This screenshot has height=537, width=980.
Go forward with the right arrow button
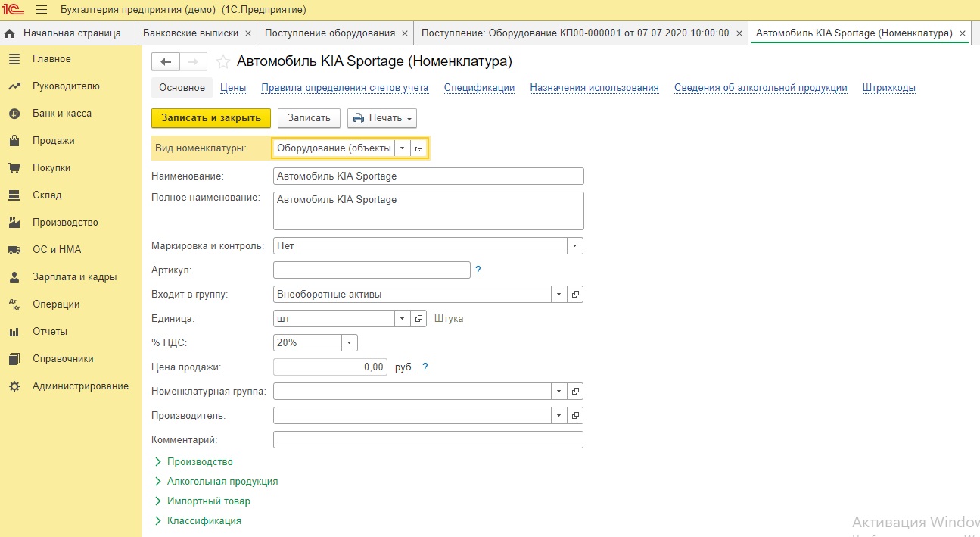click(193, 61)
